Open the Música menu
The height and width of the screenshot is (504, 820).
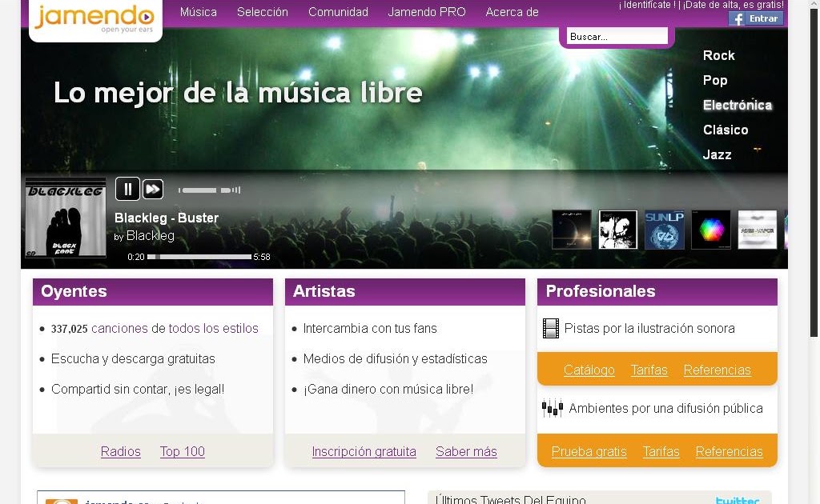pyautogui.click(x=199, y=12)
